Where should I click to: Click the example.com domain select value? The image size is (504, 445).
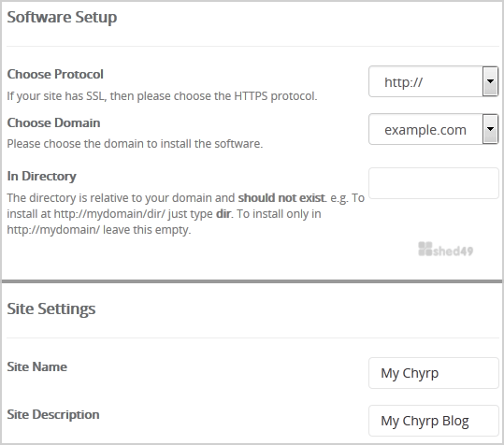pos(425,129)
